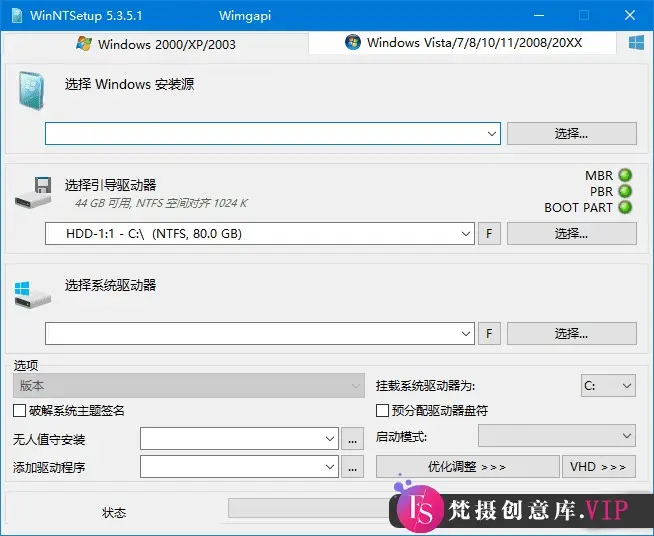Minimize the WinNTSetup window
Viewport: 654px width, 536px height.
click(539, 15)
